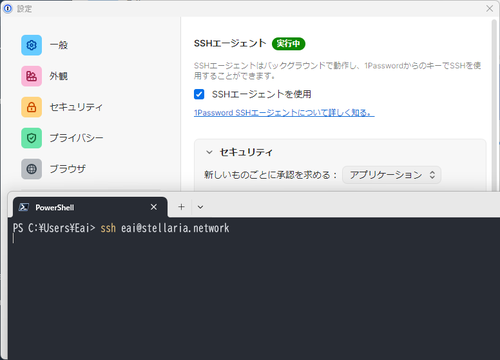
Task: Add a new terminal tab
Action: tap(181, 207)
